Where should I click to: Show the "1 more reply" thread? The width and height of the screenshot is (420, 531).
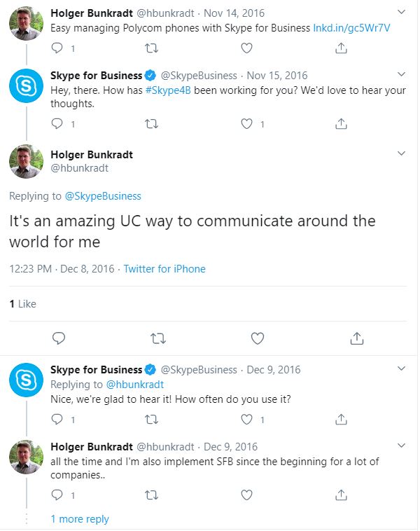pos(80,519)
